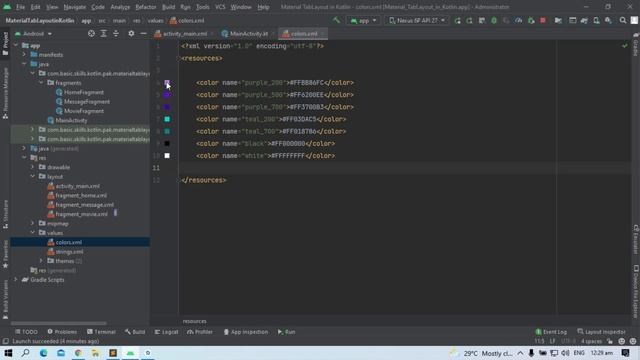
Task: Open the Profiler tool window
Action: pyautogui.click(x=200, y=332)
